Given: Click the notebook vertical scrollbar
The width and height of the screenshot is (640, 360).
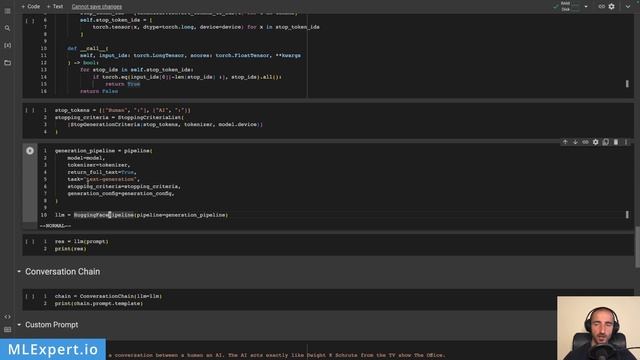Looking at the screenshot, I should pos(637,247).
